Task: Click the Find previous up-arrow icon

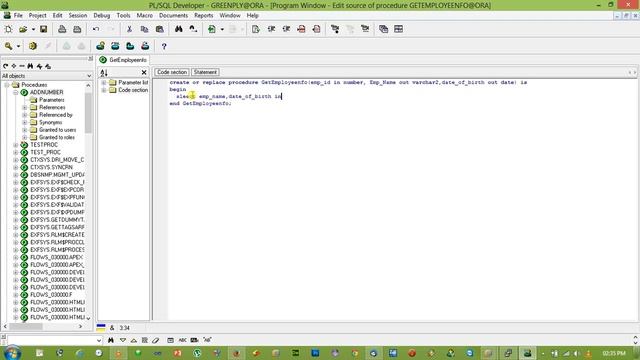Action: pos(133,340)
